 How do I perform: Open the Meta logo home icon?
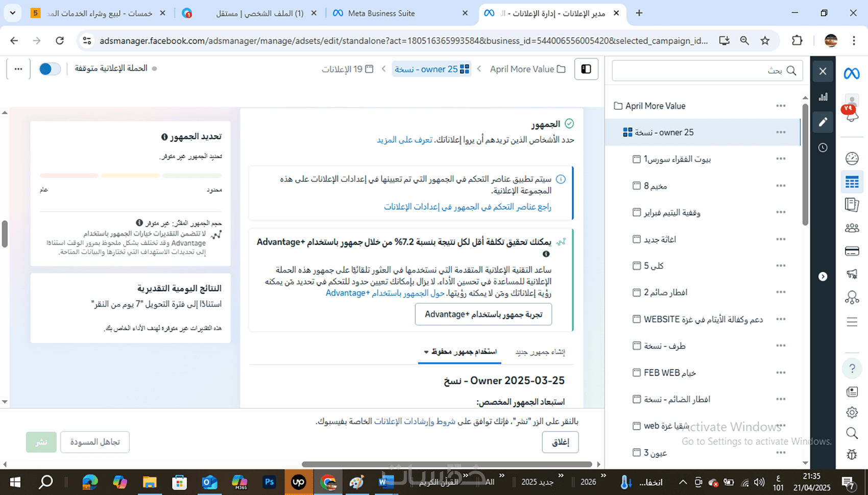851,73
